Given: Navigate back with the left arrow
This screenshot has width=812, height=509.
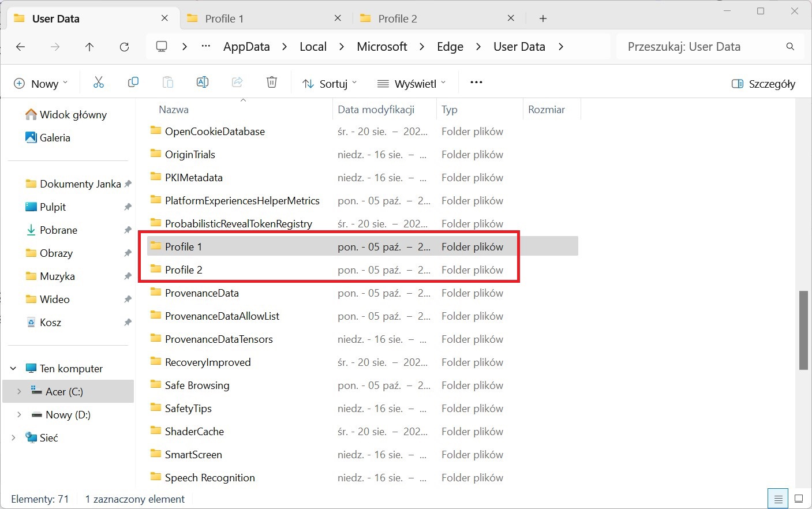Looking at the screenshot, I should [x=21, y=47].
